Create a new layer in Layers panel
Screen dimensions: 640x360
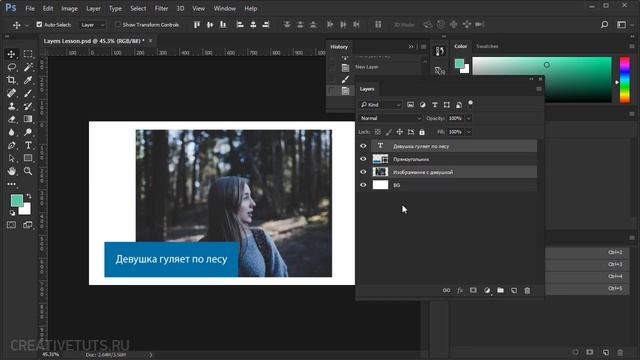point(514,290)
